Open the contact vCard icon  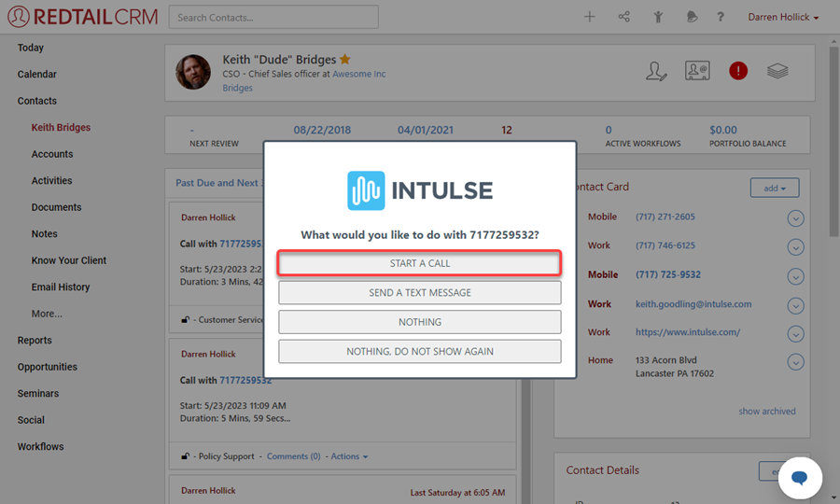pos(697,71)
